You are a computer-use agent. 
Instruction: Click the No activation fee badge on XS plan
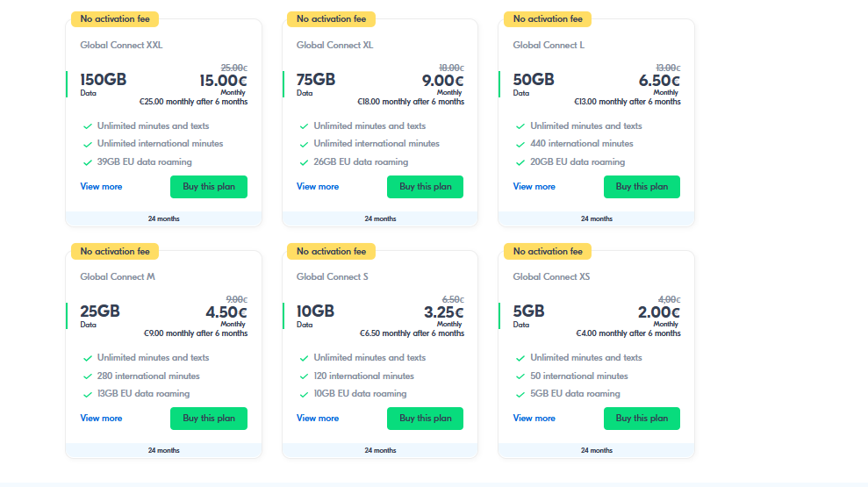[548, 251]
